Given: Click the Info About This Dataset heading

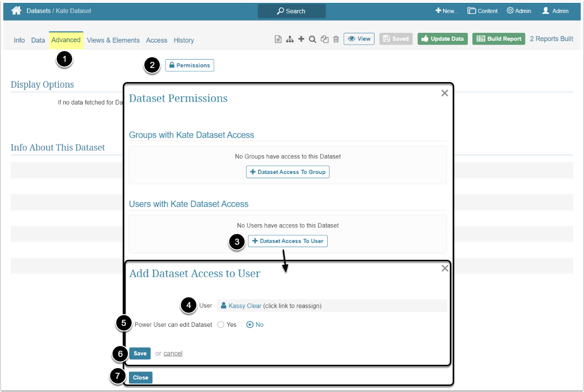Looking at the screenshot, I should pos(58,148).
